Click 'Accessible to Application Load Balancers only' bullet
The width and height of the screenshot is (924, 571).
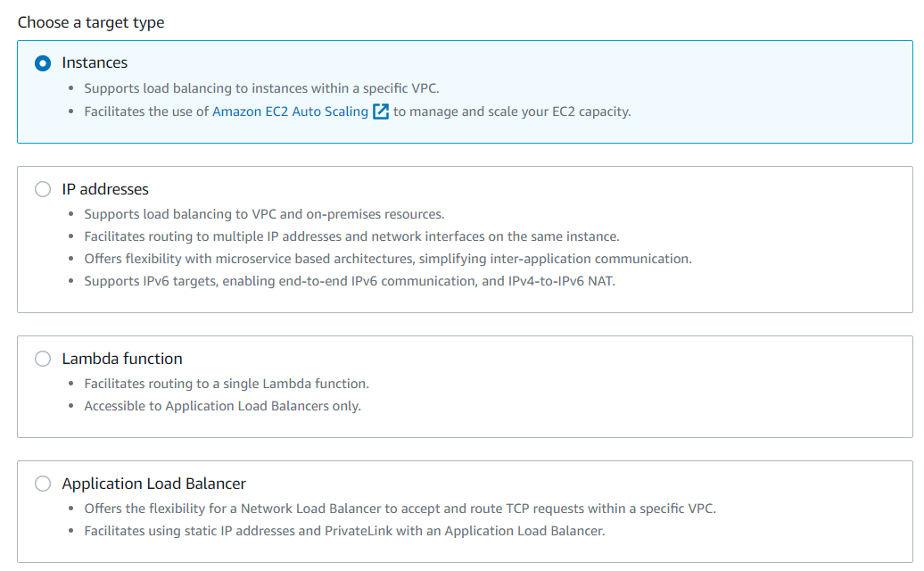tap(222, 406)
